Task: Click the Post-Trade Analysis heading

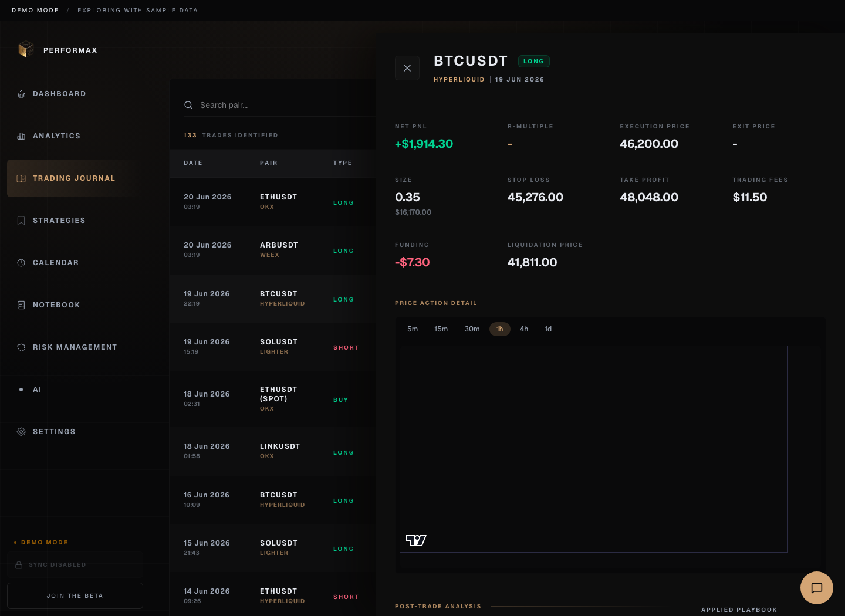Action: [x=438, y=607]
